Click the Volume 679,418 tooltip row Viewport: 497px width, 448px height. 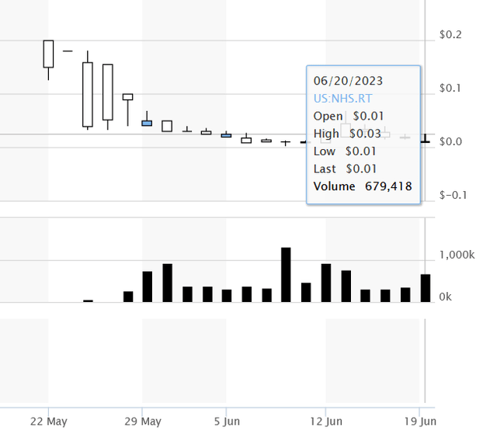point(363,186)
